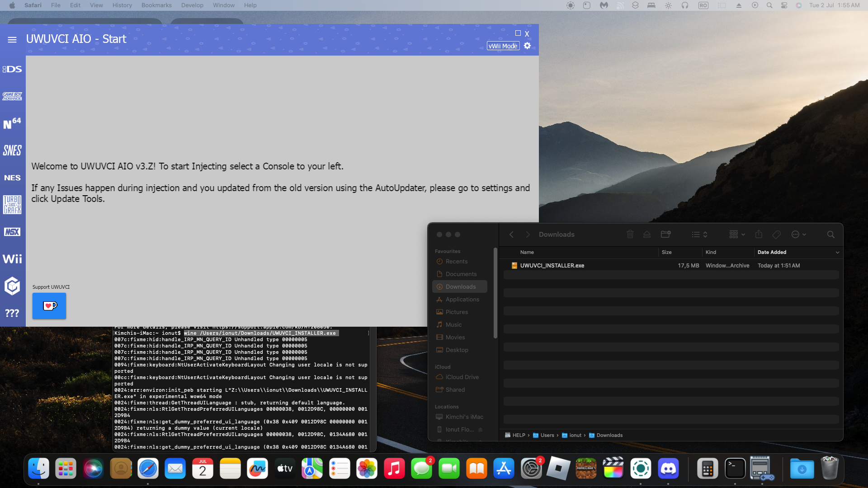This screenshot has height=488, width=868.
Task: Open Recents in Finder sidebar
Action: coord(460,262)
